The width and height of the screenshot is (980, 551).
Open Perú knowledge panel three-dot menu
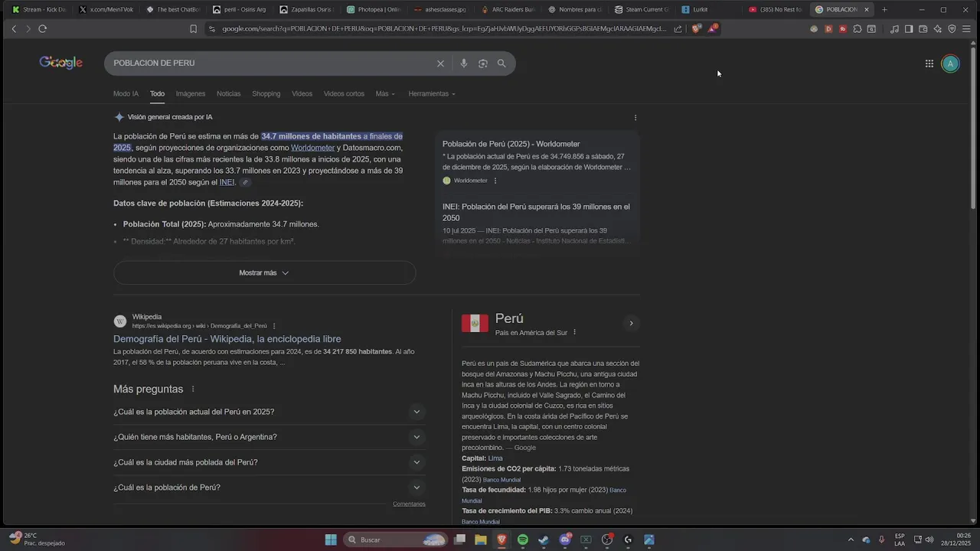pos(574,332)
